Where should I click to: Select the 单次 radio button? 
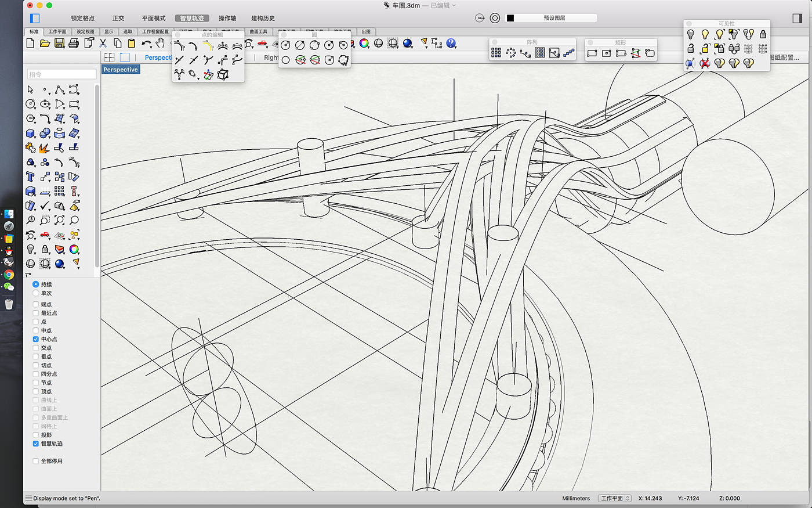coord(36,293)
